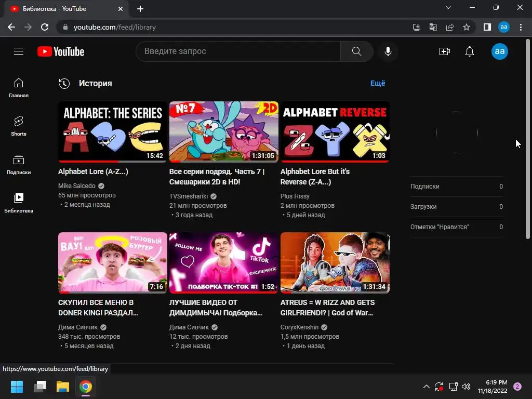Show hidden system tray icons

(427, 387)
